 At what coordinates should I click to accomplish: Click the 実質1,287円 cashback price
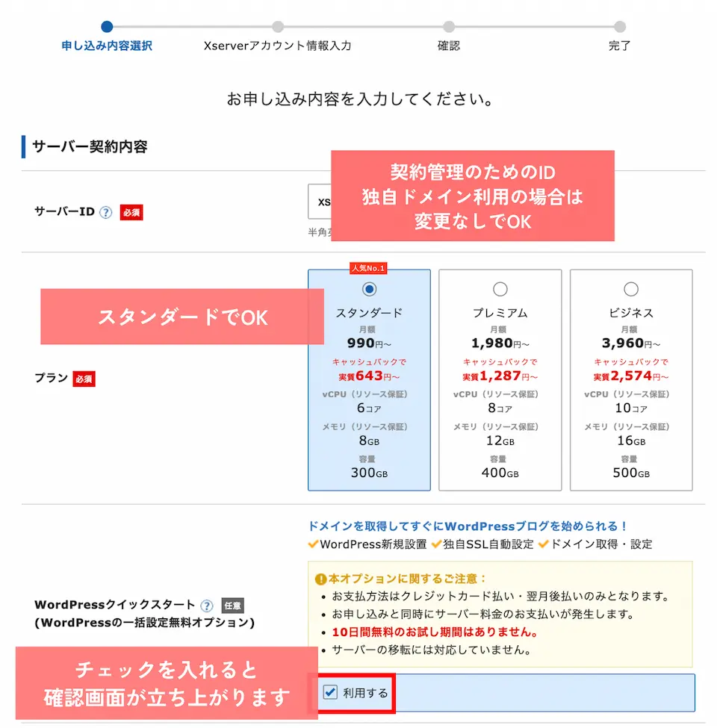pos(500,376)
